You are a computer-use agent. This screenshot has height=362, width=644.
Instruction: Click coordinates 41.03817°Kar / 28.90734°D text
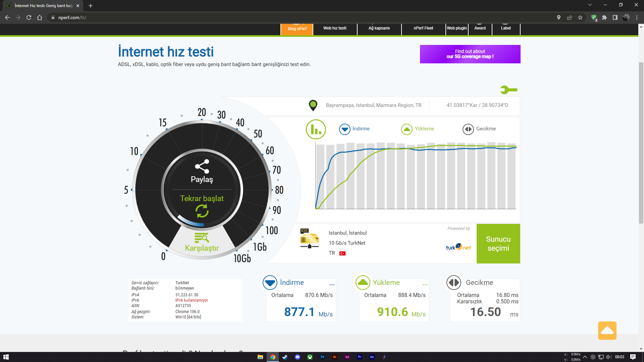[477, 105]
